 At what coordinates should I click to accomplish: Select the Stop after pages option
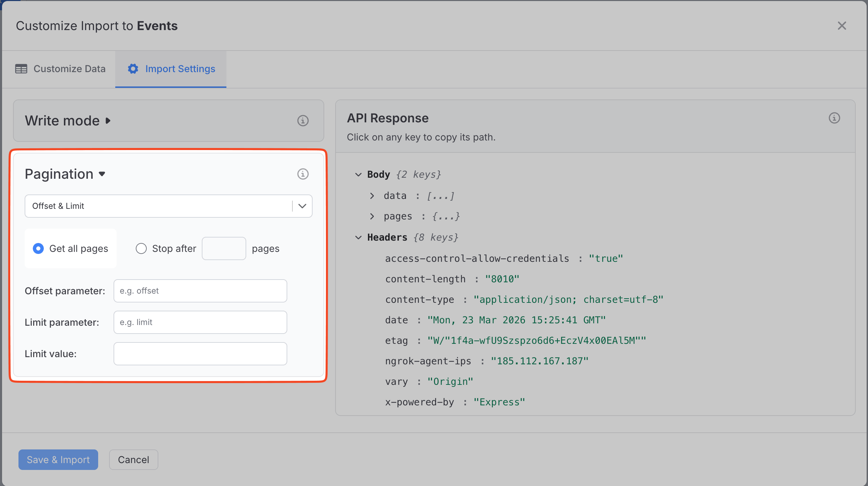[x=141, y=248]
